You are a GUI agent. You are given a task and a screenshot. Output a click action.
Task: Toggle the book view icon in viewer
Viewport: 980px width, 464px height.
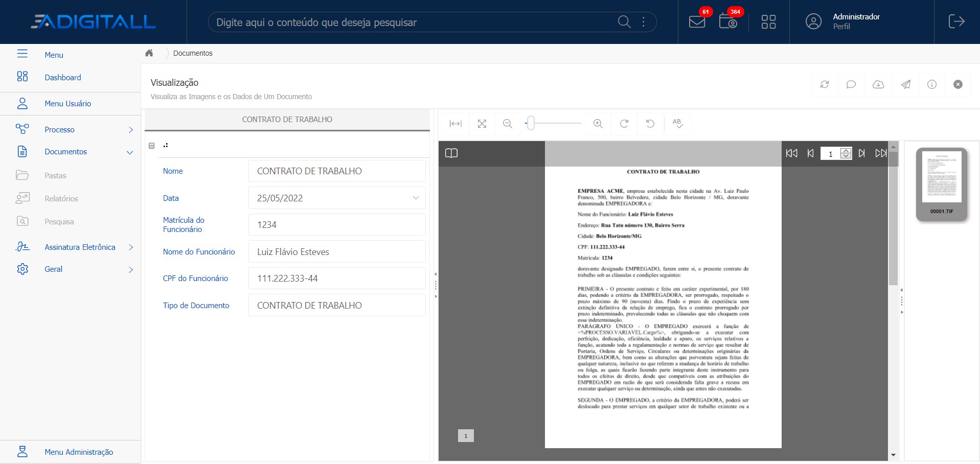pos(451,153)
